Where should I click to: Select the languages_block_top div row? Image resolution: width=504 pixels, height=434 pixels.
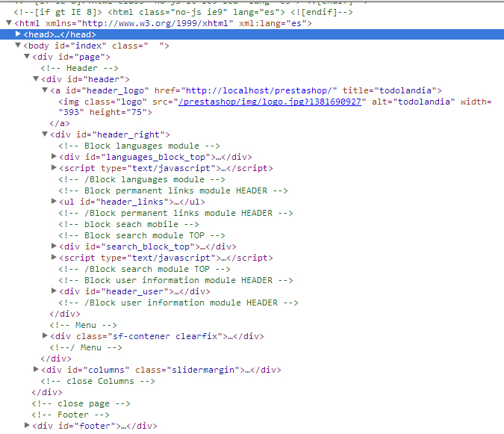tap(155, 157)
